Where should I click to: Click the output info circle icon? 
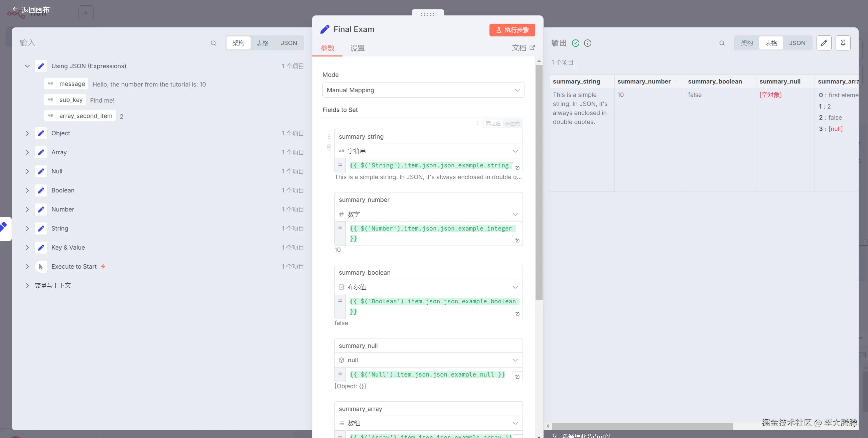pos(588,43)
